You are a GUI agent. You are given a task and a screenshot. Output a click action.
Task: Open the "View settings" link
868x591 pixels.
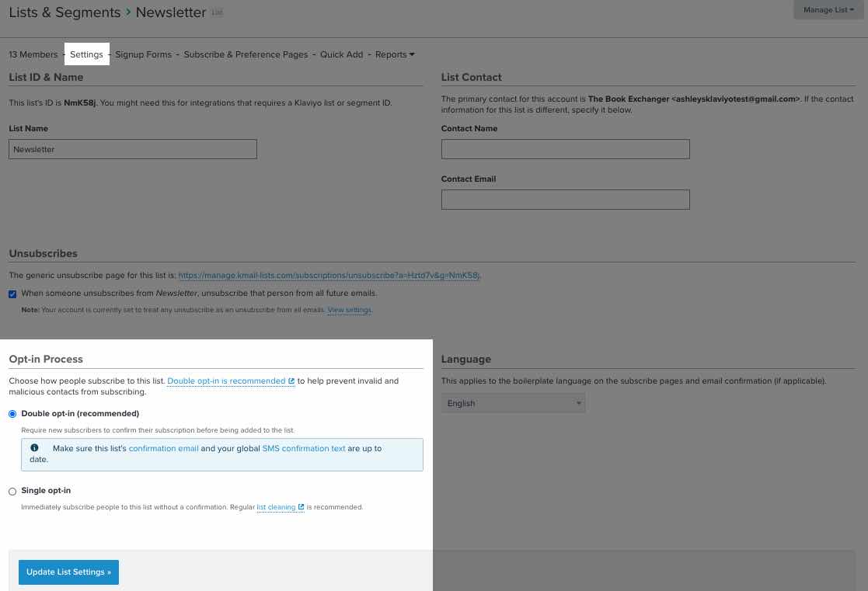coord(348,309)
